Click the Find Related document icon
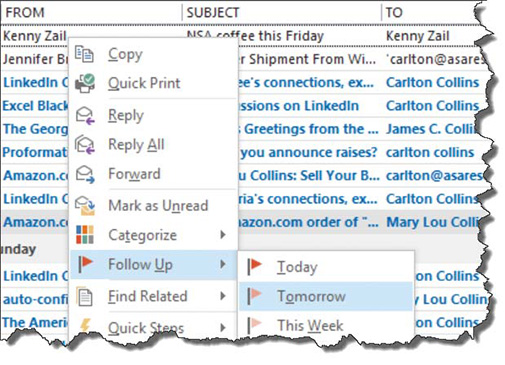 click(85, 296)
